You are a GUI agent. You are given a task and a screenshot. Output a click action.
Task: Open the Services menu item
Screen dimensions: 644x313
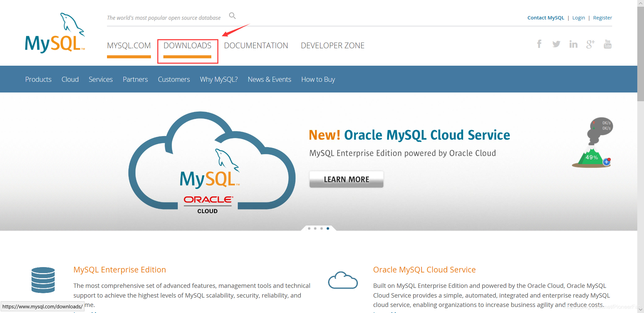(x=101, y=79)
